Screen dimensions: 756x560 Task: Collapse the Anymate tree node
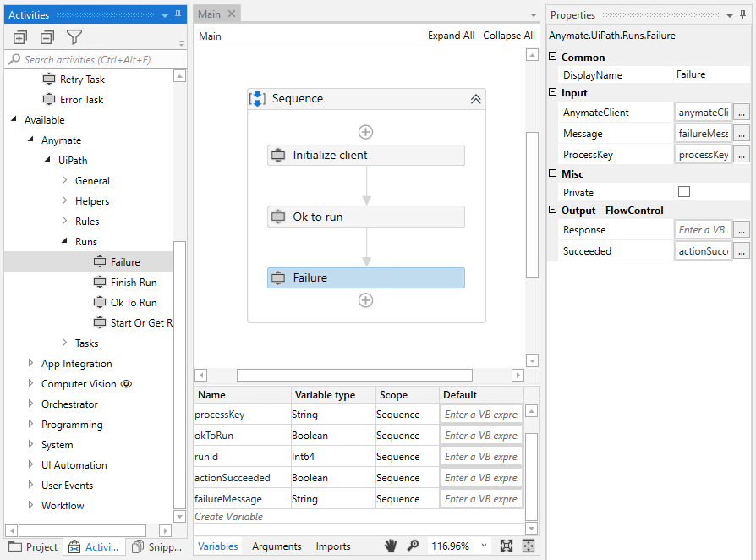point(30,139)
